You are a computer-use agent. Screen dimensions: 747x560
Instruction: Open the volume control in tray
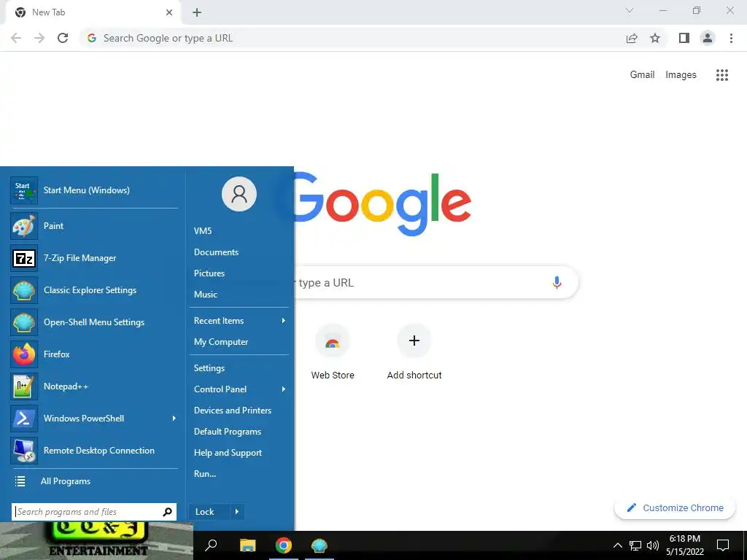click(x=653, y=545)
